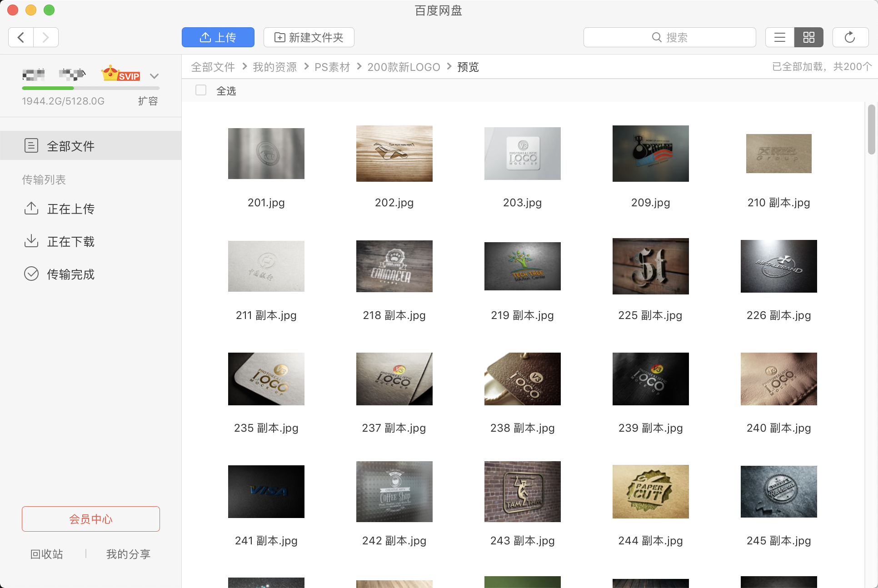
Task: Select the 239 副本.jpg thumbnail
Action: click(x=651, y=379)
